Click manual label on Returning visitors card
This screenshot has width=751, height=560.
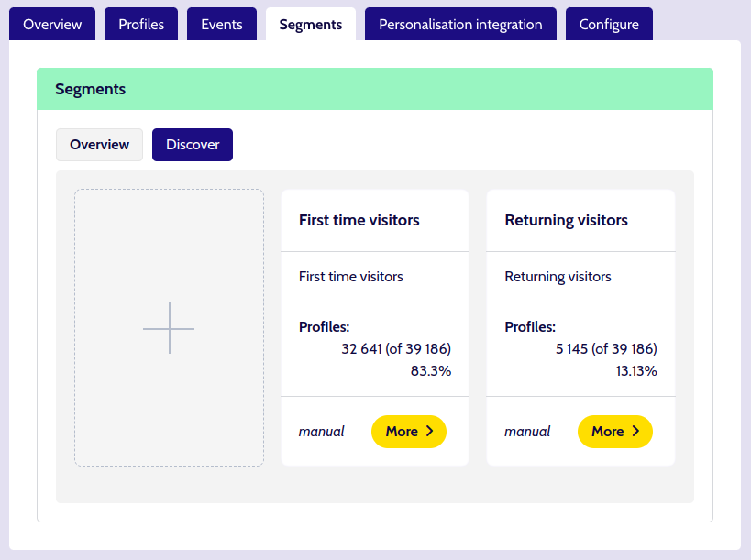coord(527,432)
